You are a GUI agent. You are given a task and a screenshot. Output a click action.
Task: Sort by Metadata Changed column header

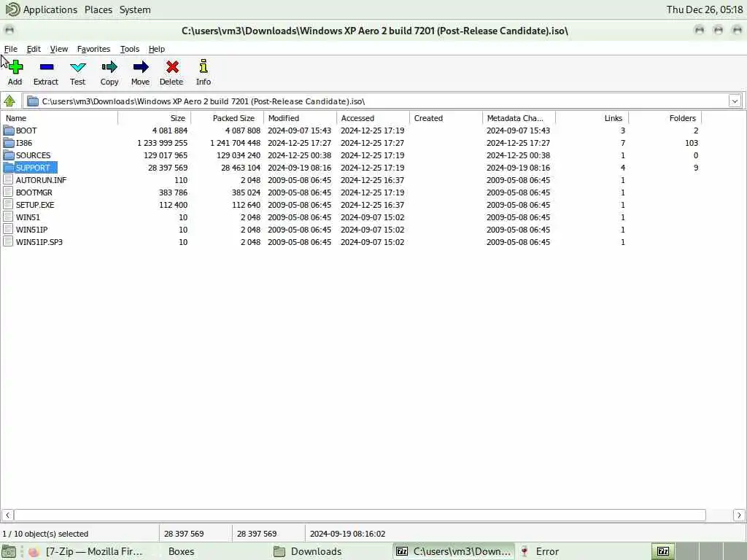519,118
